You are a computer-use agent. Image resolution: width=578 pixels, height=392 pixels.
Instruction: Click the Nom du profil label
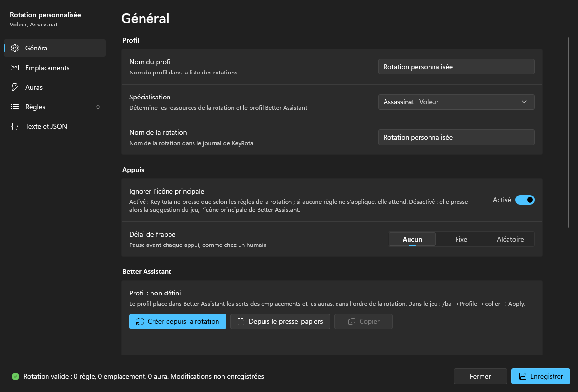pyautogui.click(x=150, y=62)
